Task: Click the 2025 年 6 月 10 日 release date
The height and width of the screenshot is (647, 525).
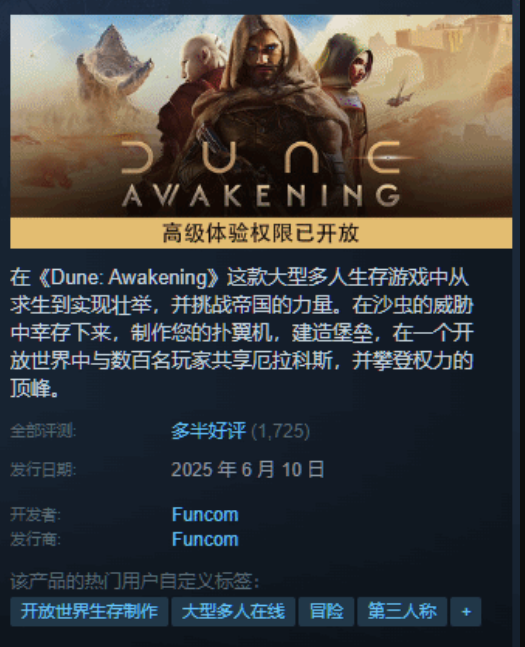Action: tap(248, 470)
